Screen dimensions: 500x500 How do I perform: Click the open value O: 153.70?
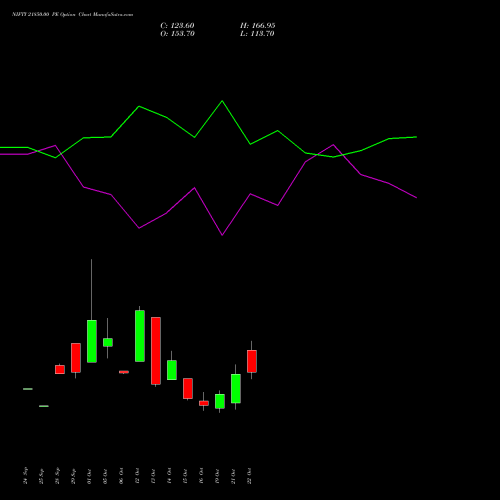click(177, 34)
